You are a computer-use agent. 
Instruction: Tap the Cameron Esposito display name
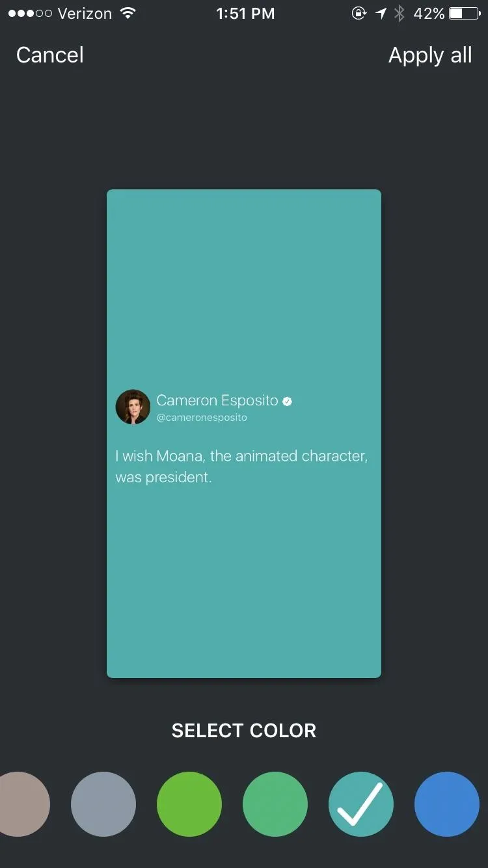point(217,400)
